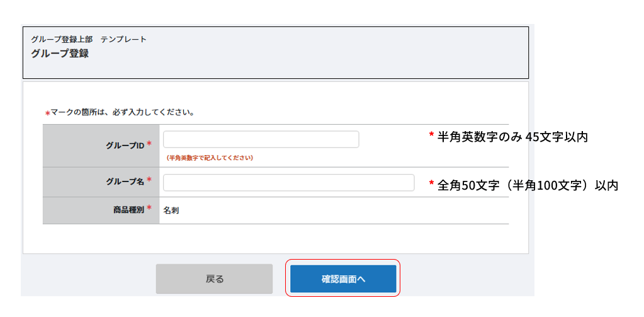Click the red asterisk beside グループ名 label
The width and height of the screenshot is (644, 317).
pos(149,181)
